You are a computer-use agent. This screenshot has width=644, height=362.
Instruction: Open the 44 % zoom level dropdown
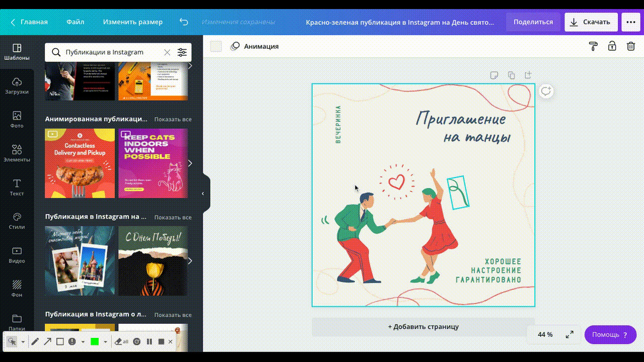[545, 334]
